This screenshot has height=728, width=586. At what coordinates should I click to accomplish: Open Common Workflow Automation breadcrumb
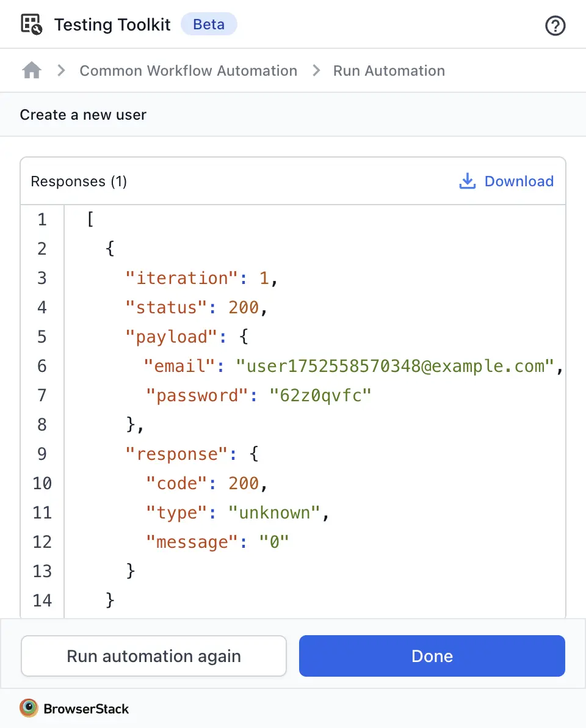point(189,71)
